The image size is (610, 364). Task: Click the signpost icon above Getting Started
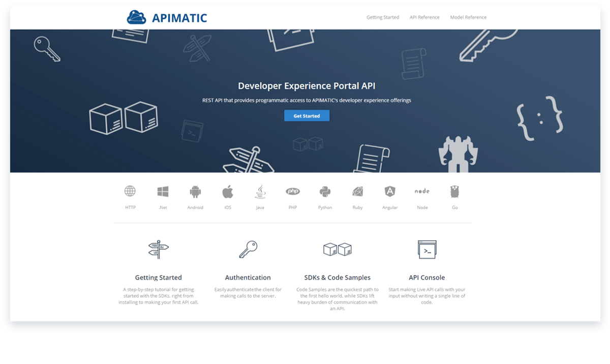coord(159,250)
